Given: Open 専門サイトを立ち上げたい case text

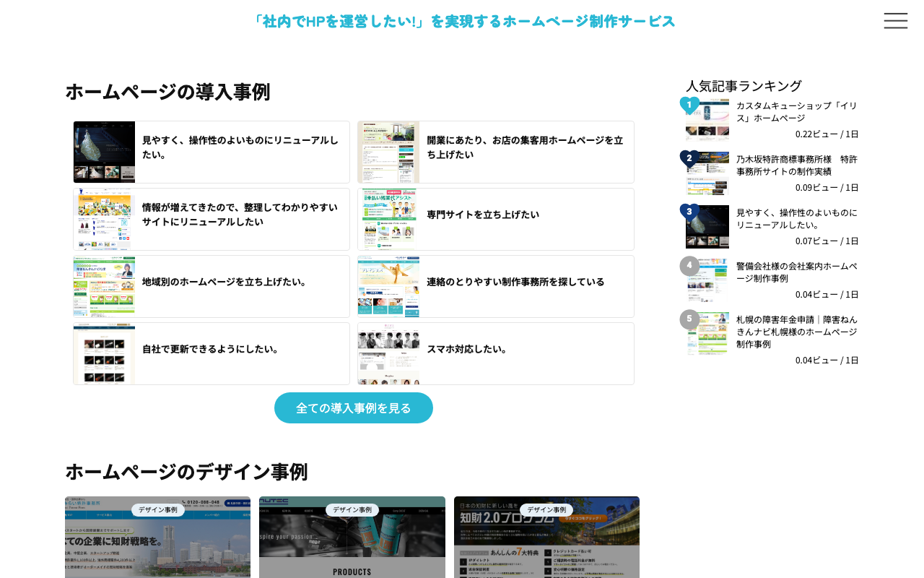Looking at the screenshot, I should coord(483,215).
